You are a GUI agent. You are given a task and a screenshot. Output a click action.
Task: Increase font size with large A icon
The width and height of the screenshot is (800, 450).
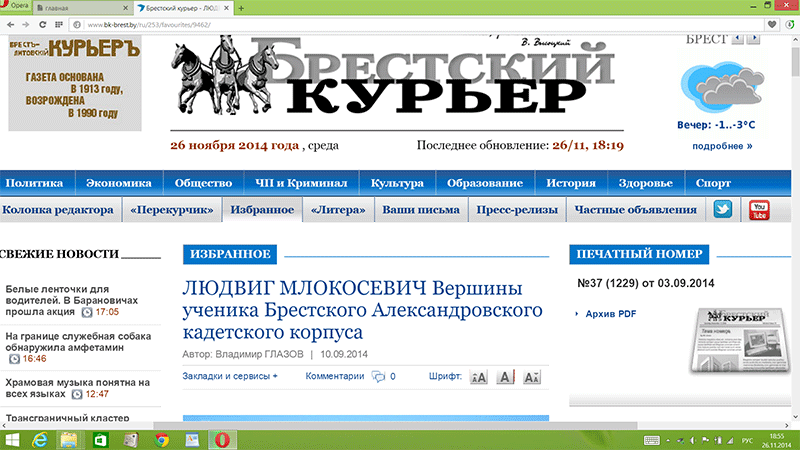click(532, 377)
